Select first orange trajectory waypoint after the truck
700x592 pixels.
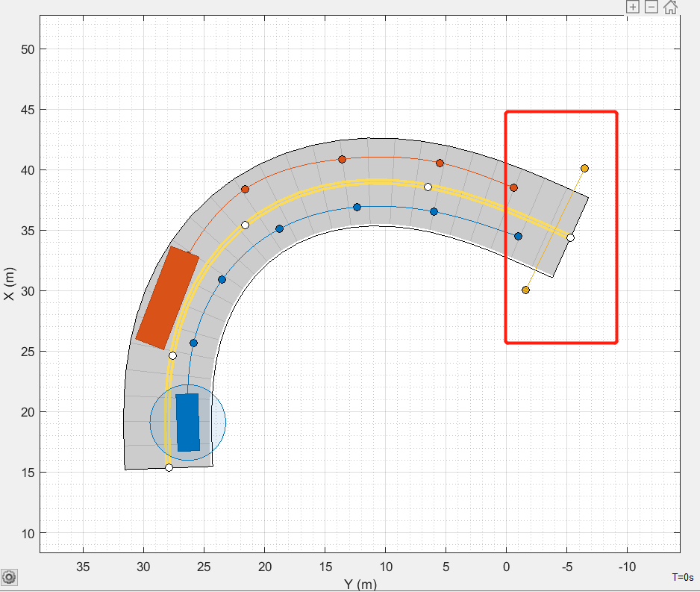(x=245, y=190)
